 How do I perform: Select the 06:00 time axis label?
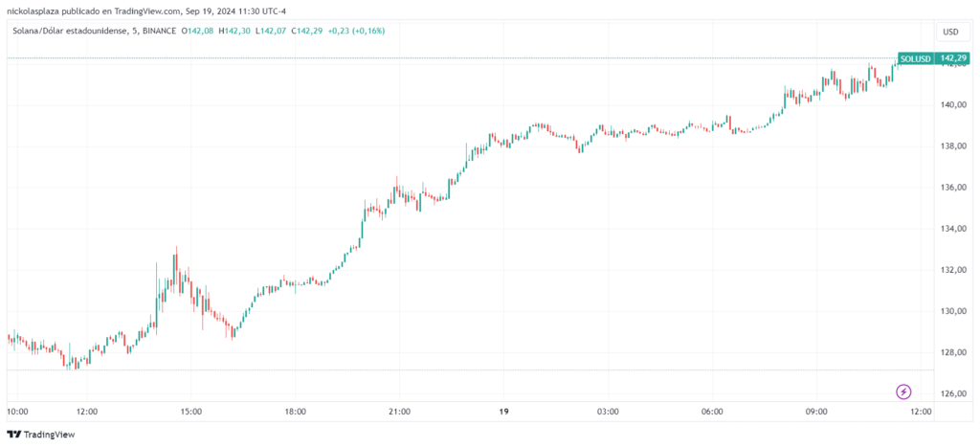point(712,412)
